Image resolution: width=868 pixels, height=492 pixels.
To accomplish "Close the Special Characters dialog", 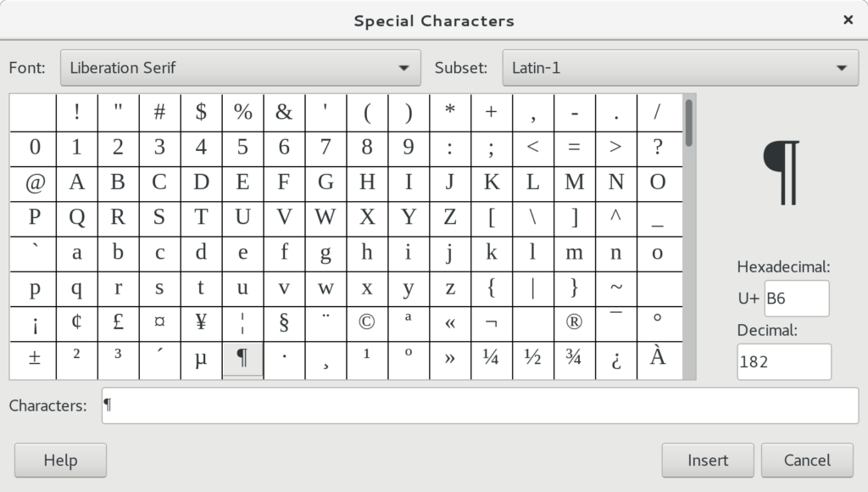I will [848, 20].
